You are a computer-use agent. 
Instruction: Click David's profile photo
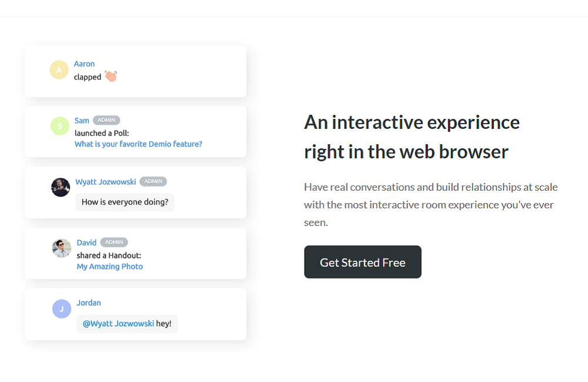coord(62,248)
